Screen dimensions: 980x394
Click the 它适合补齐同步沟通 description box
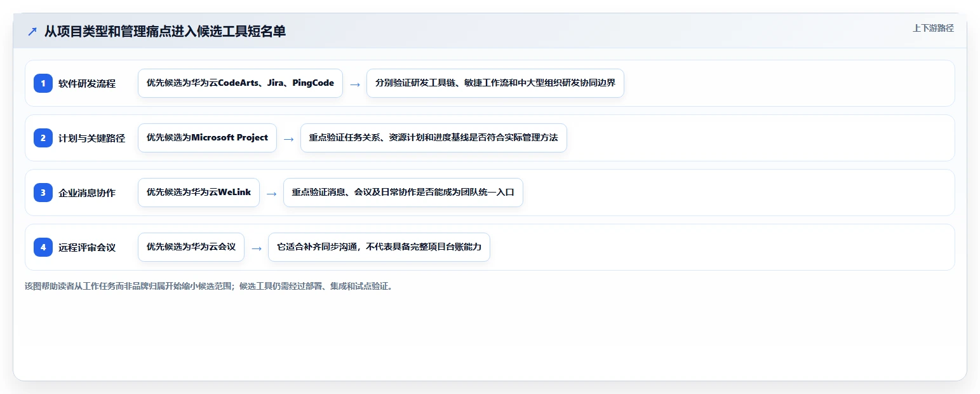click(x=379, y=247)
